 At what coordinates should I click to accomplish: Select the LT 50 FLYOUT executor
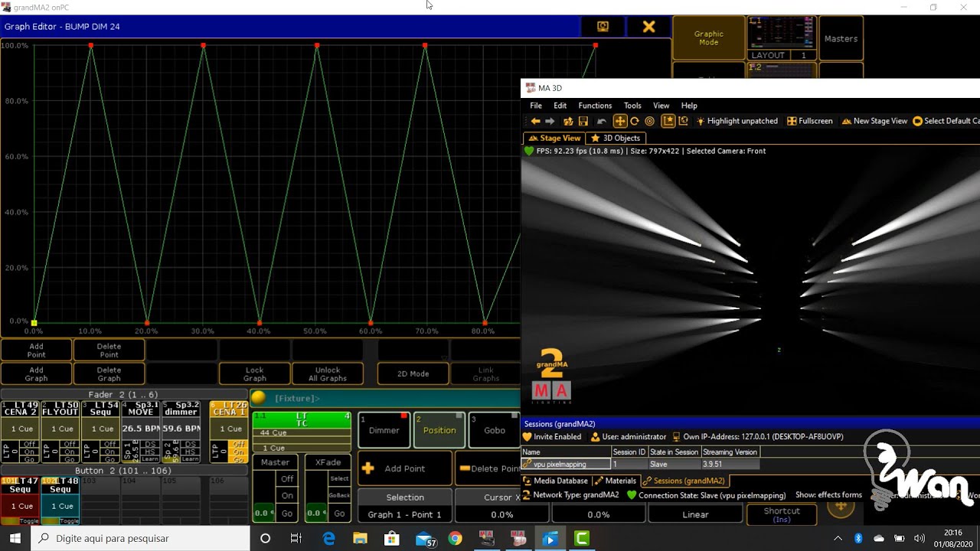coord(60,432)
